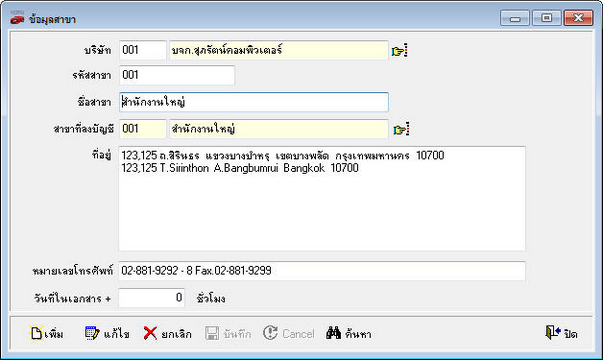Maximize the ข้อมูลสาขา window

point(546,18)
